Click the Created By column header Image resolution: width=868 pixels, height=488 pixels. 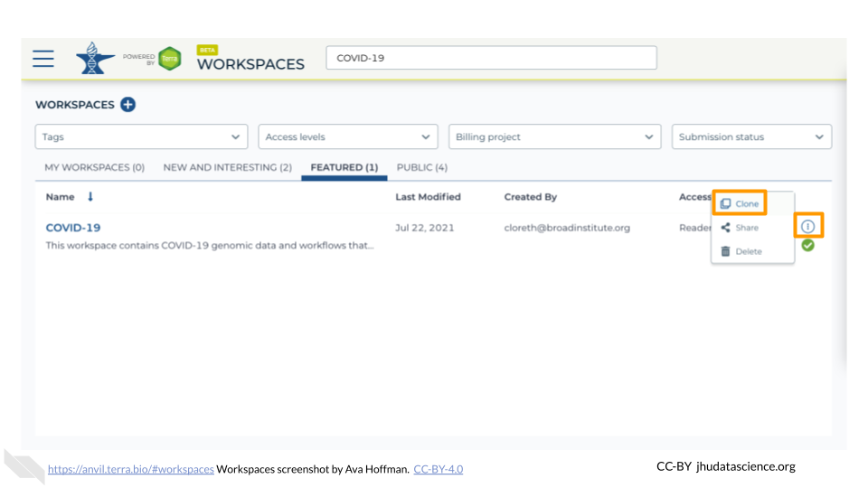coord(531,196)
